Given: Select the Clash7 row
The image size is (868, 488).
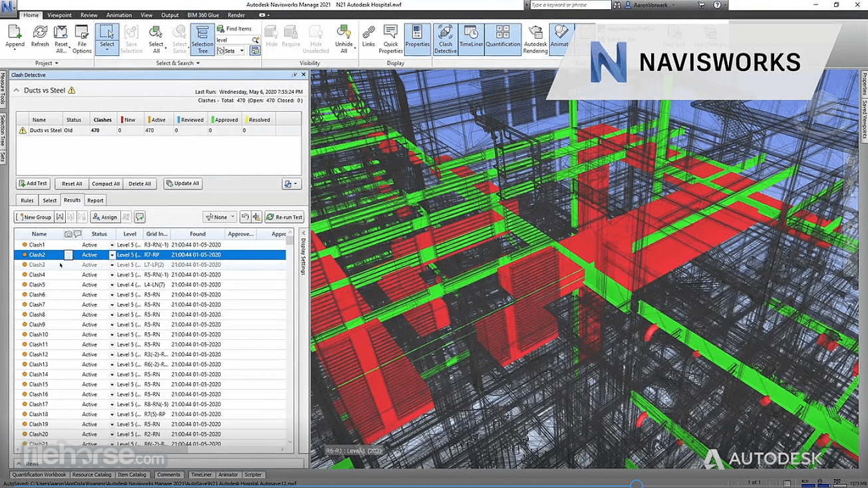Looking at the screenshot, I should [x=150, y=305].
